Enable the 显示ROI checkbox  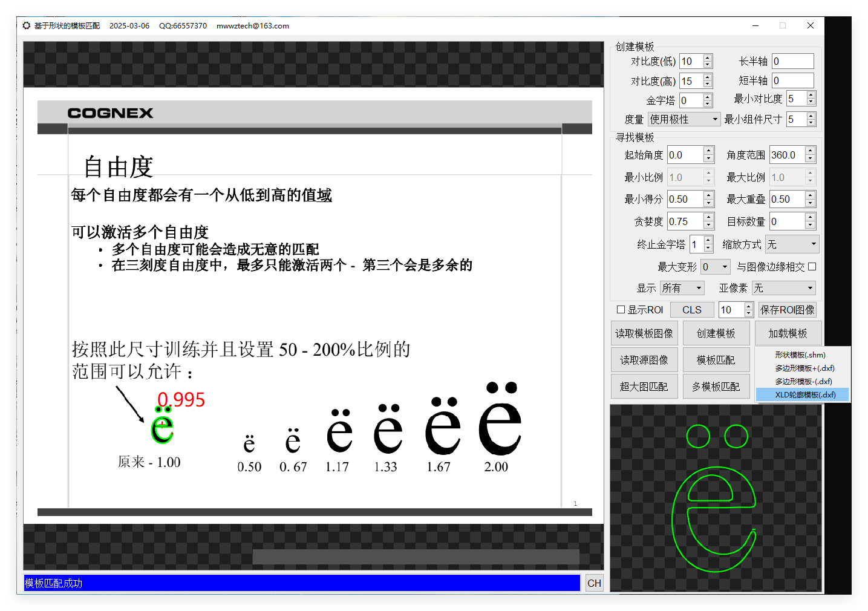(x=621, y=309)
